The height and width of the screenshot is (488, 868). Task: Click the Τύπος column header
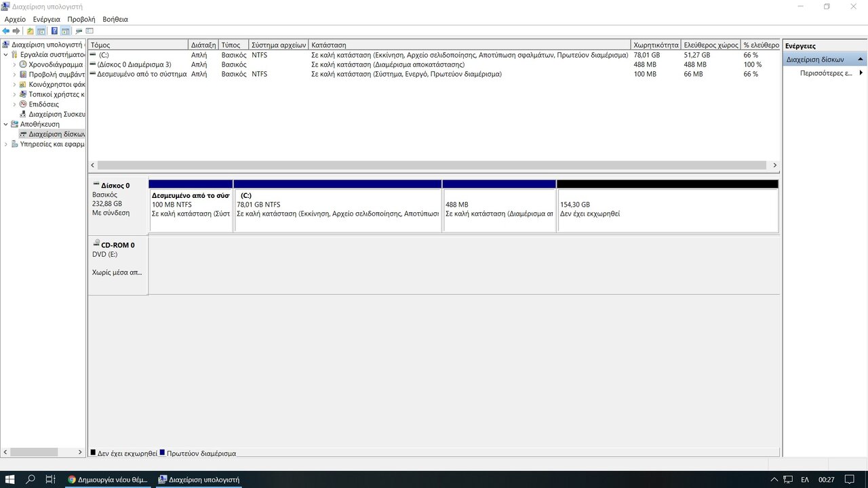point(234,45)
